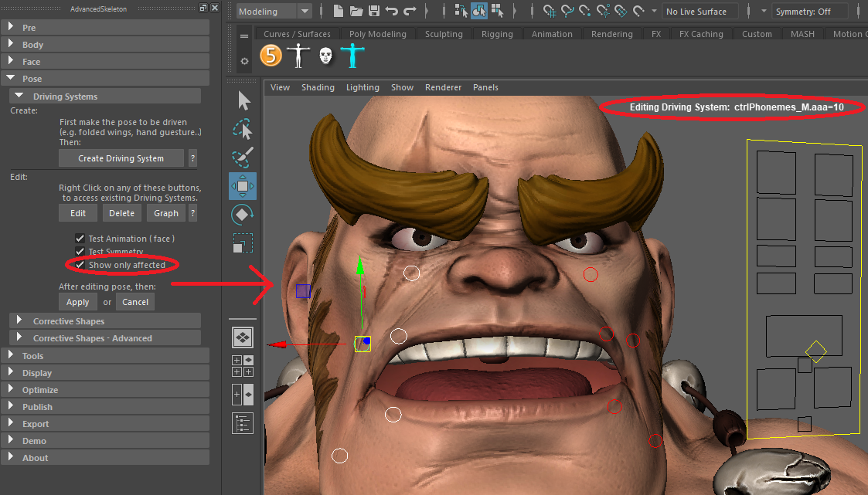Choose the Paint selection tool
This screenshot has height=495, width=868.
[x=243, y=158]
